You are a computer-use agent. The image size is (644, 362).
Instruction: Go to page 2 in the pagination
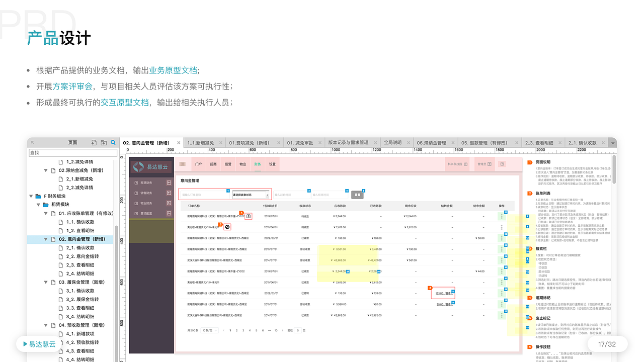click(x=236, y=330)
